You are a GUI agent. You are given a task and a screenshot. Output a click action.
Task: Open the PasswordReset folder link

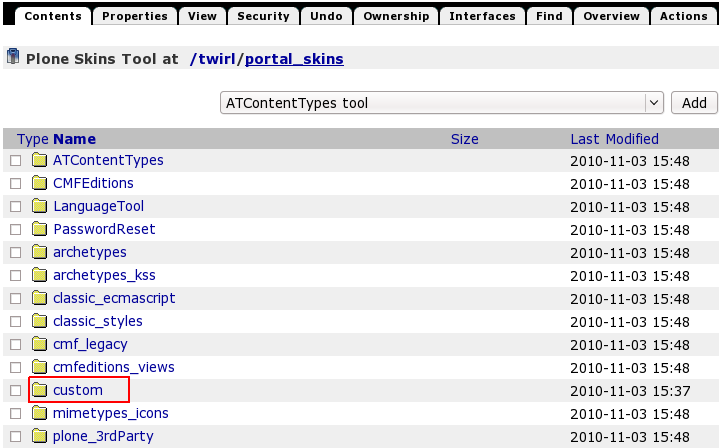point(104,229)
